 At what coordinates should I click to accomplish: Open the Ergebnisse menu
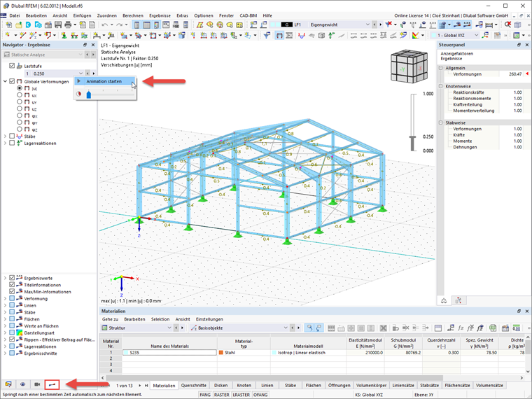[x=160, y=15]
